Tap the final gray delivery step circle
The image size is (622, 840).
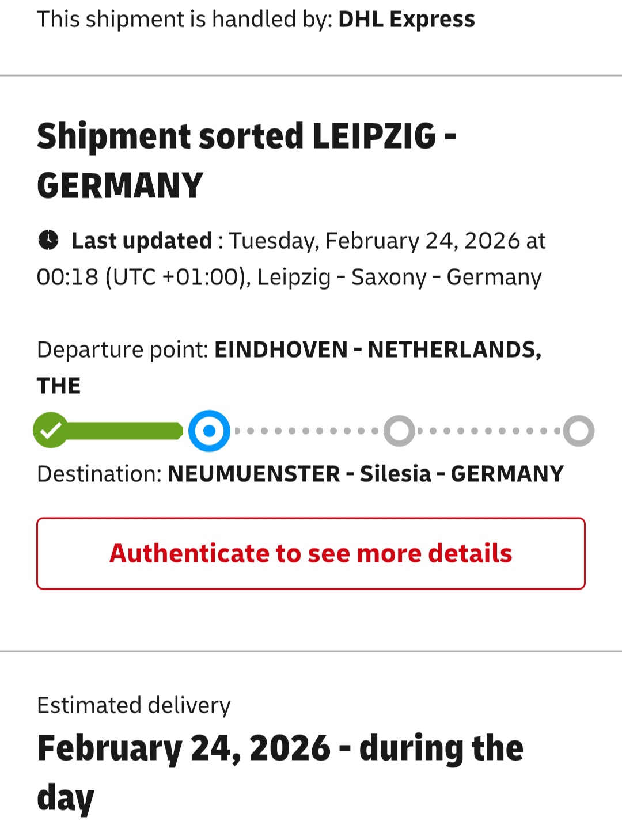tap(579, 431)
